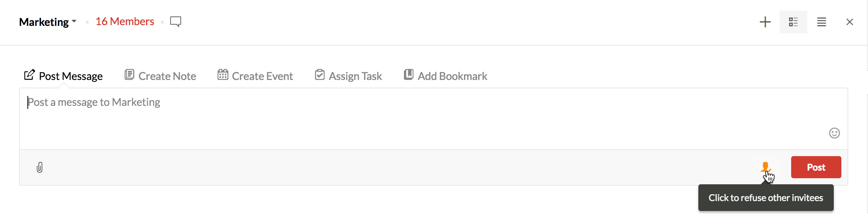Switch to Create Note tab
The width and height of the screenshot is (868, 214).
tap(167, 76)
